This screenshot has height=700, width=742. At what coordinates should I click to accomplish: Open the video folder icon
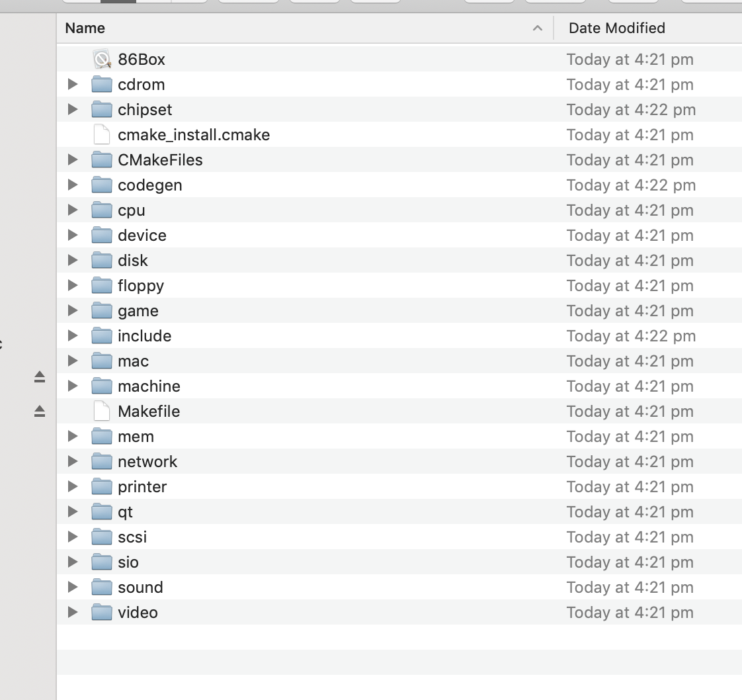[x=102, y=612]
